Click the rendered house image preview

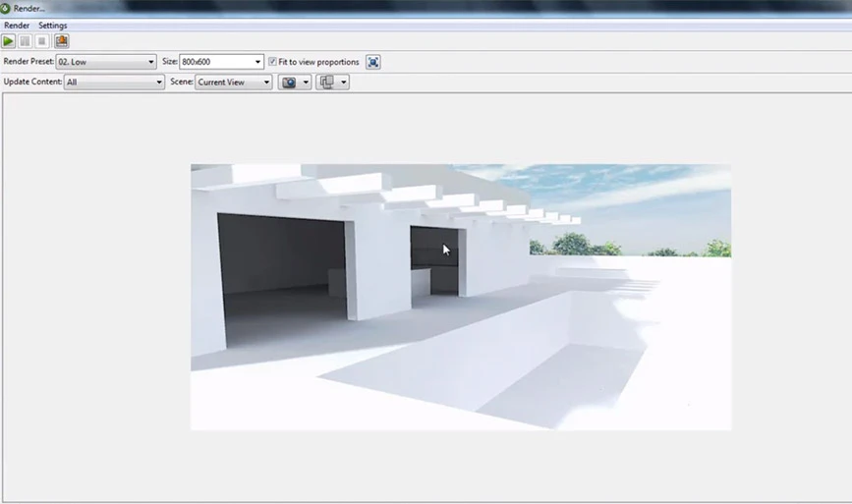coord(461,297)
